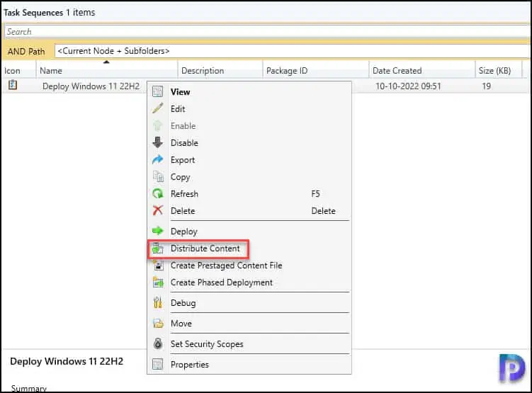
Task: Click the grayed Enable arrow icon
Action: click(x=157, y=125)
